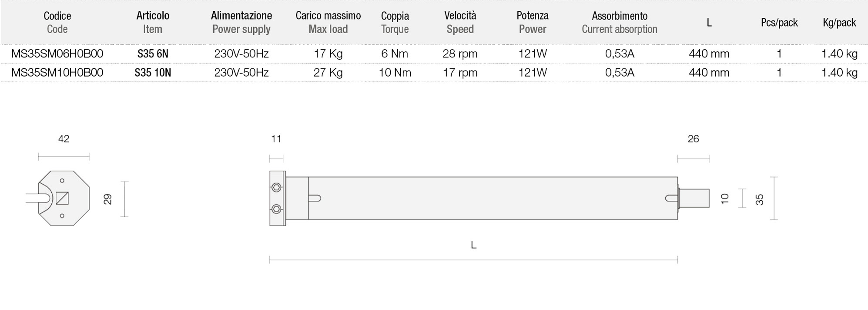The image size is (868, 310).
Task: Click the octagonal motor head front view
Action: pos(64,198)
